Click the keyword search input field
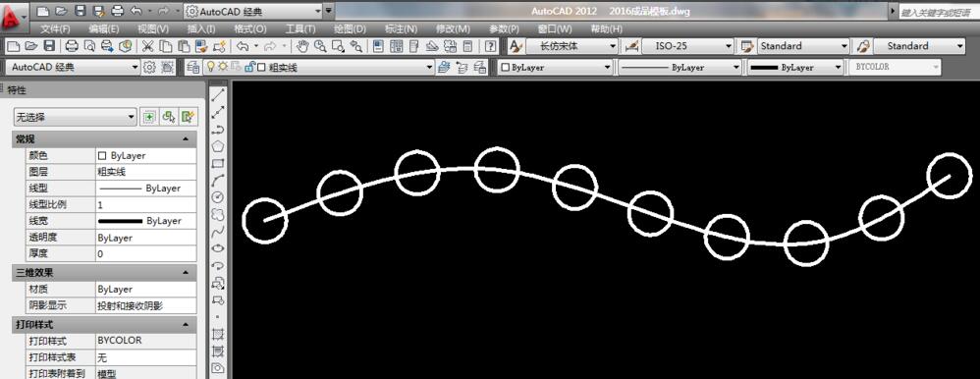Screen dimensions: 980x379 click(x=939, y=11)
